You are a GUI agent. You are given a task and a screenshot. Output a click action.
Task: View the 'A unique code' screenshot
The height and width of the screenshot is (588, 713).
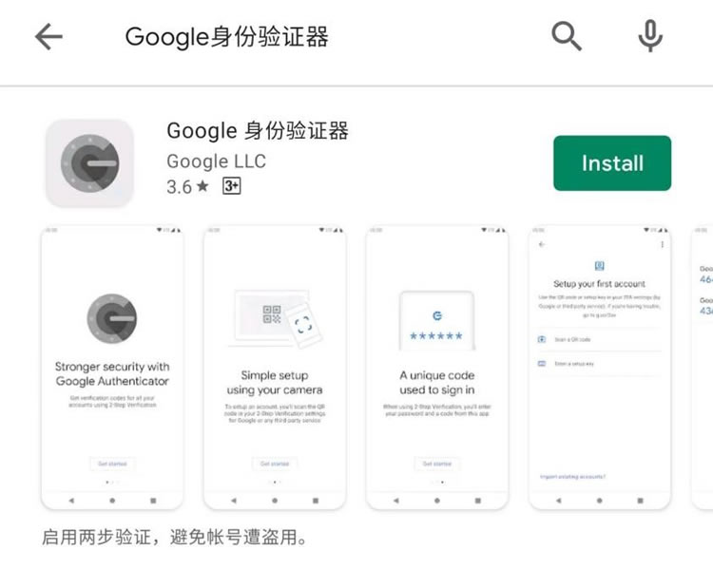coord(437,368)
